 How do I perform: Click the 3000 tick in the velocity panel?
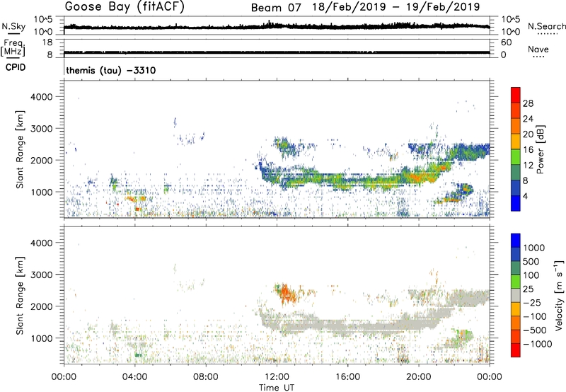point(42,275)
